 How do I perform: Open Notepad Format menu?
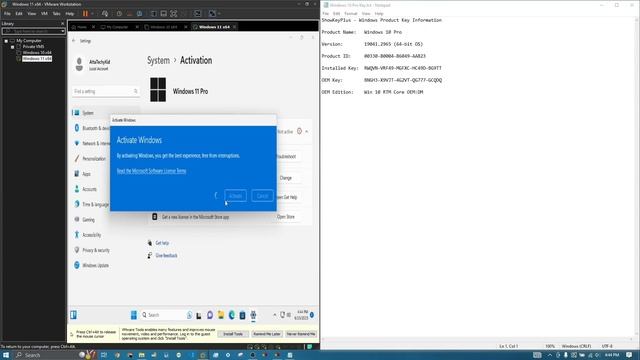(x=351, y=13)
